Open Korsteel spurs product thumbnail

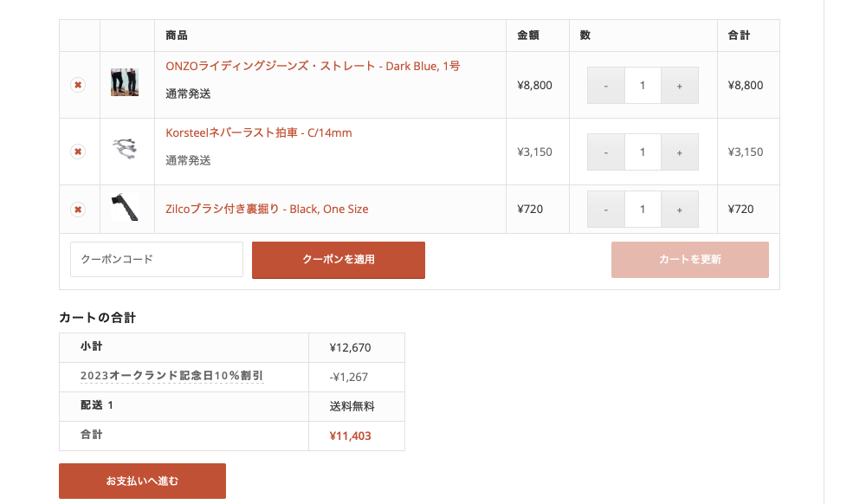125,148
